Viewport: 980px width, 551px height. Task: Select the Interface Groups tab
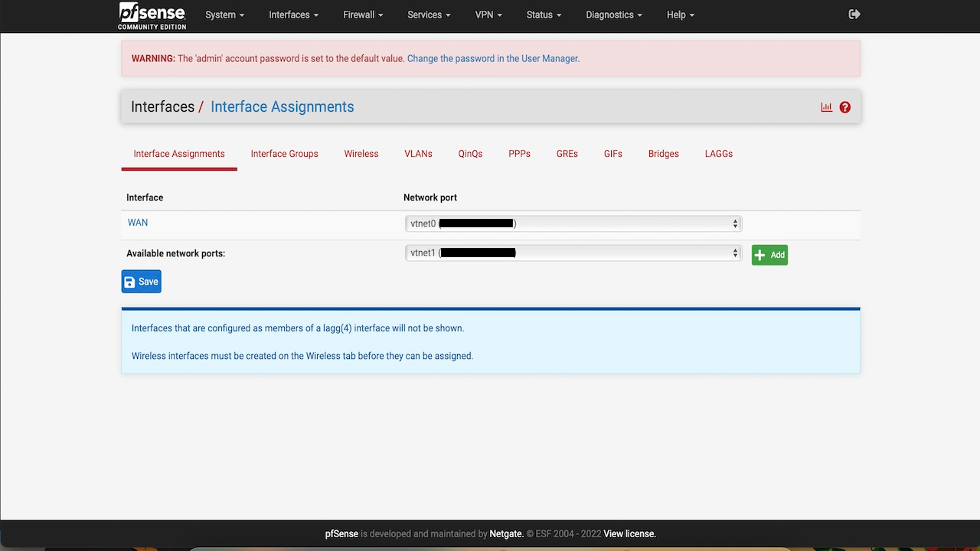click(x=284, y=154)
